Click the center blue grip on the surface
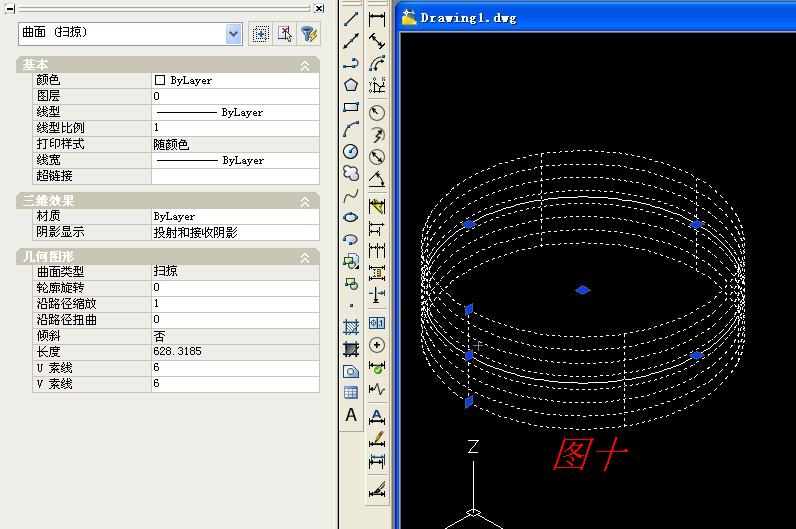The width and height of the screenshot is (796, 529). 583,290
